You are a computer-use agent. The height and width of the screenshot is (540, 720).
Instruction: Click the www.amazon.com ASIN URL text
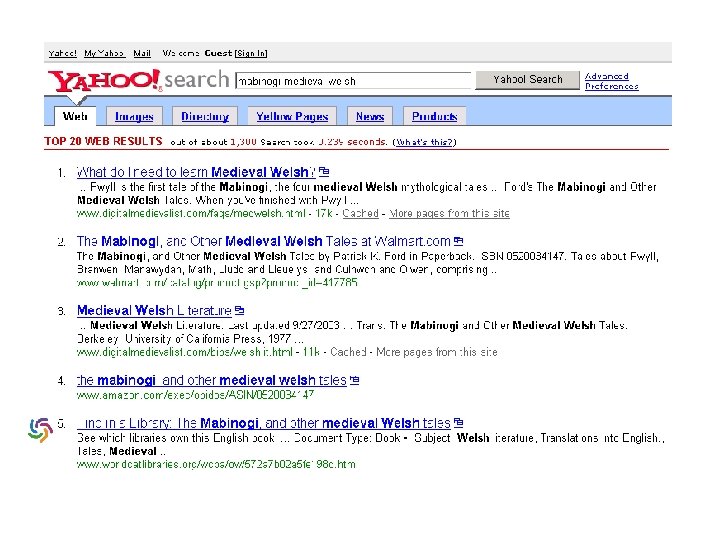[196, 394]
